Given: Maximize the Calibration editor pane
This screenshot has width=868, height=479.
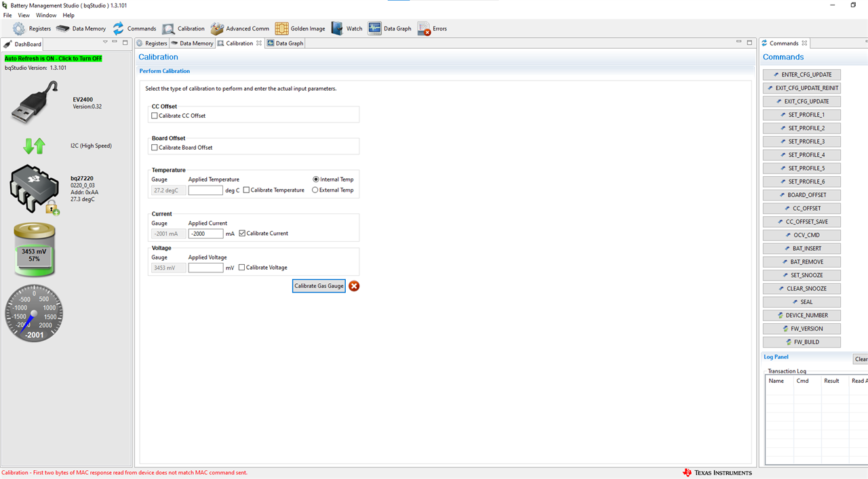Looking at the screenshot, I should click(x=749, y=42).
